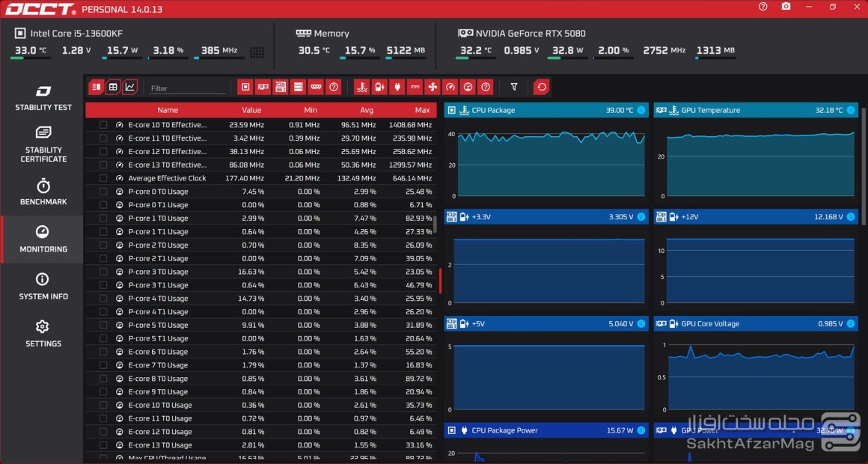Click the Filter text field

pyautogui.click(x=187, y=88)
